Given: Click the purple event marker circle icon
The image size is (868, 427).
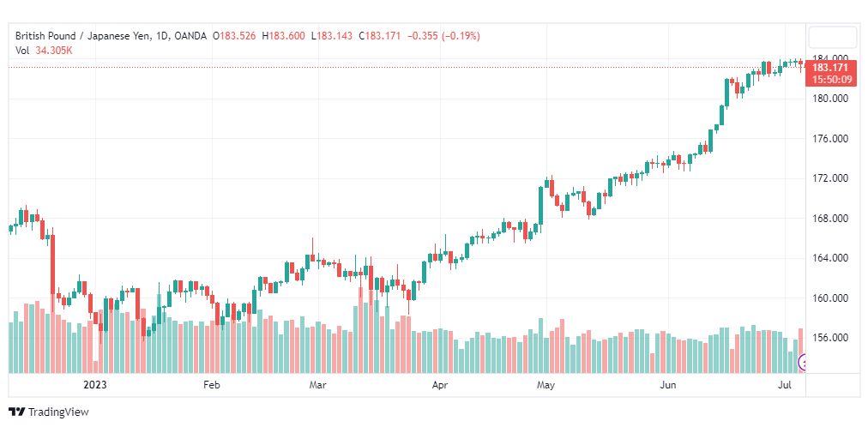Looking at the screenshot, I should pos(802,363).
